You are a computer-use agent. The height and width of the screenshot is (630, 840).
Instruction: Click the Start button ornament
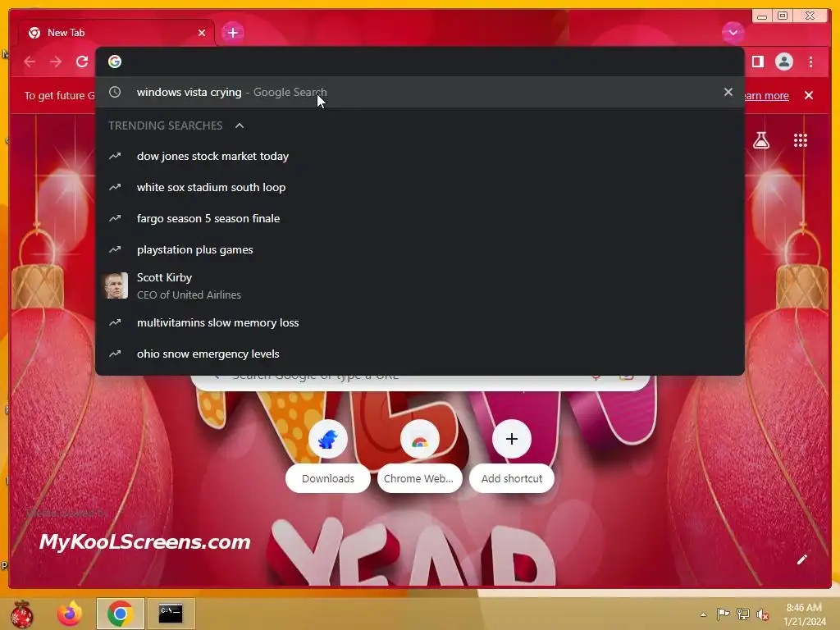pyautogui.click(x=21, y=614)
